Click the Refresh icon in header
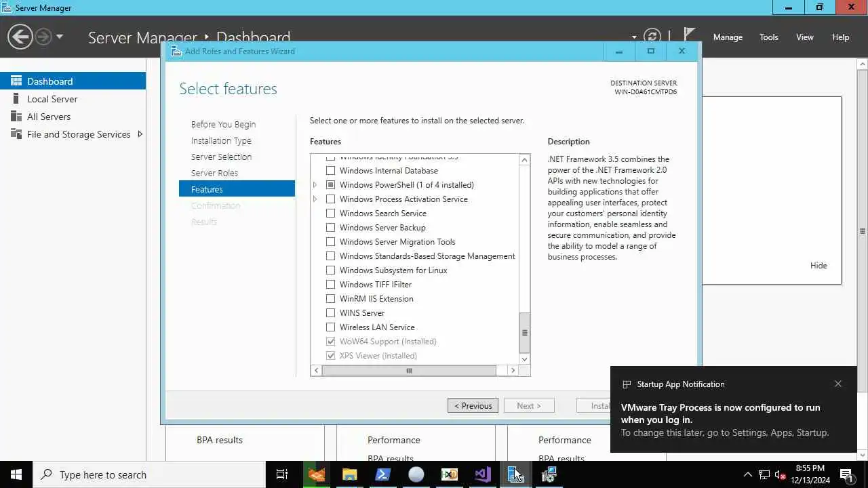This screenshot has height=488, width=868. (x=652, y=37)
